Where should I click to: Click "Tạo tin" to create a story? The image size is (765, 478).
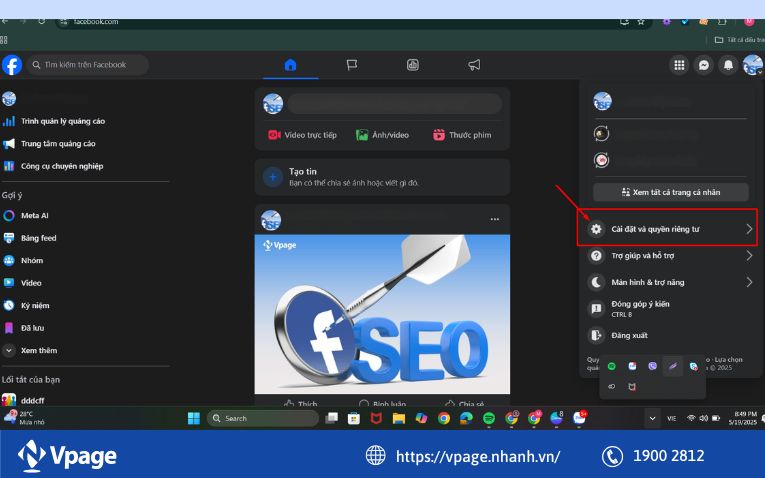(x=382, y=177)
